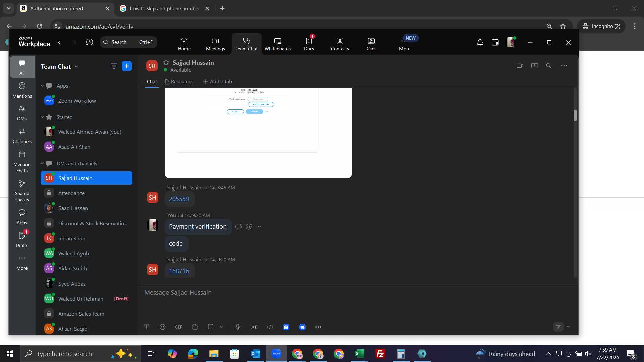Open DMs in sidebar
644x362 pixels.
click(22, 113)
